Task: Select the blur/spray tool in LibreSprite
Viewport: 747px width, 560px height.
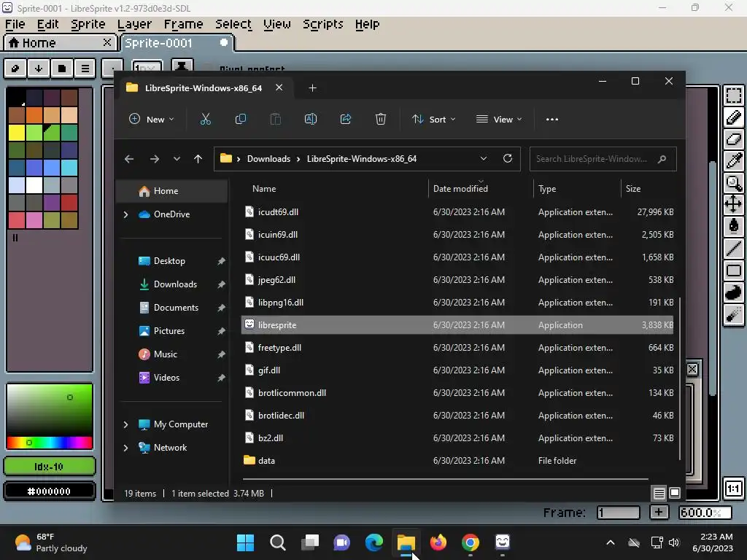Action: pos(734,314)
